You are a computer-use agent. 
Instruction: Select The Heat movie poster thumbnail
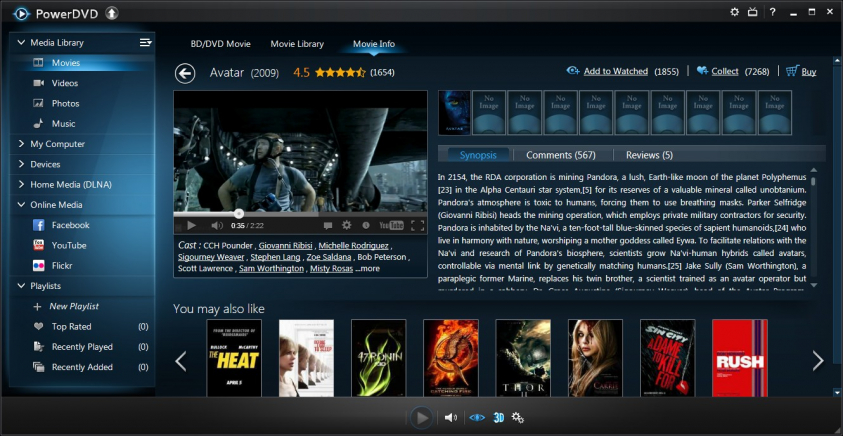coord(233,358)
